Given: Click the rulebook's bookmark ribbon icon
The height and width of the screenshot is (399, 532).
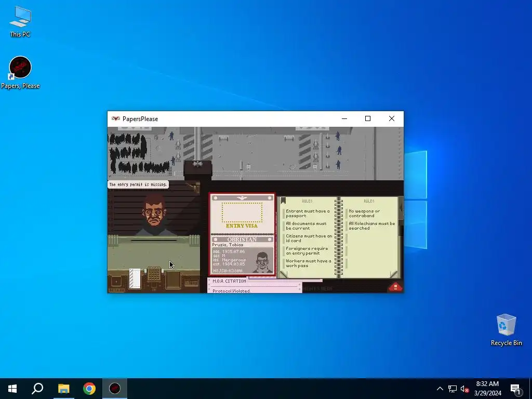Looking at the screenshot, I should click(283, 201).
